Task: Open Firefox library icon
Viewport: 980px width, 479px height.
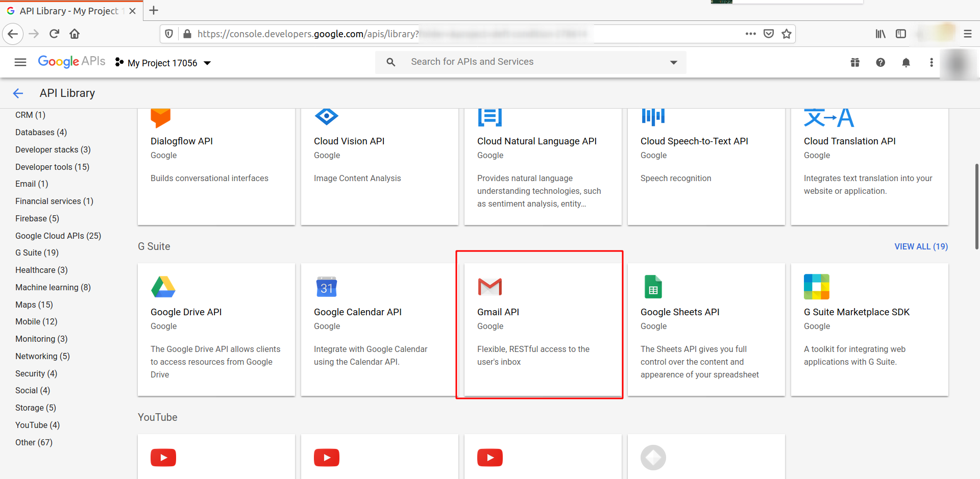Action: (x=880, y=34)
